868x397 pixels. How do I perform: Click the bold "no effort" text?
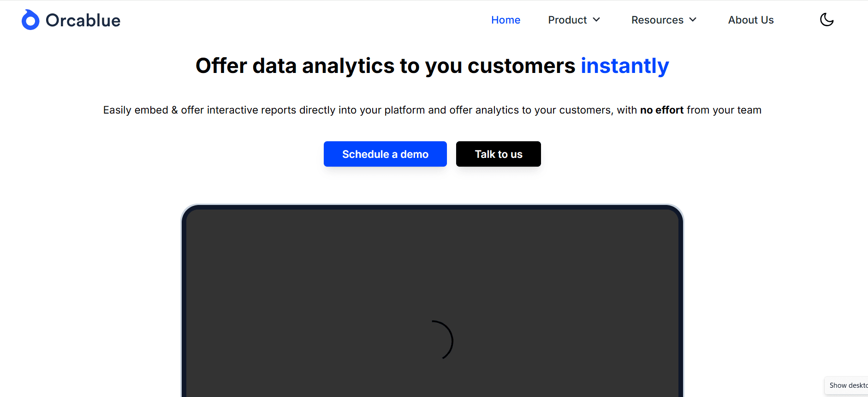click(x=661, y=110)
